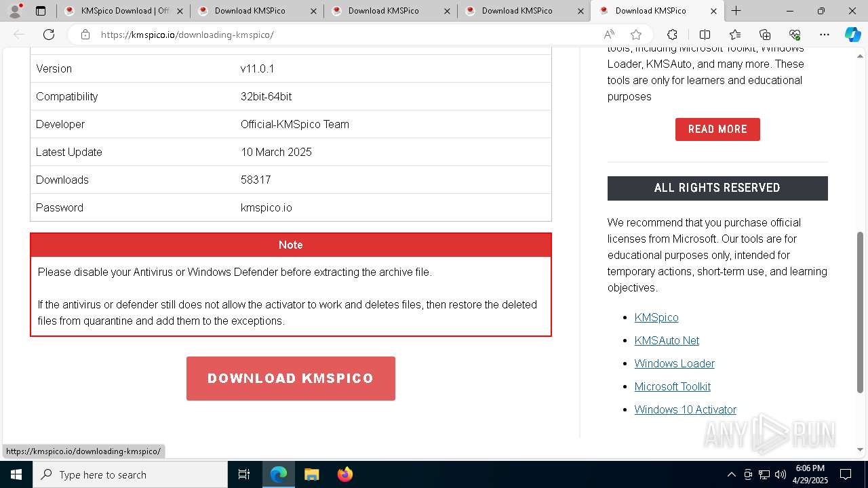The height and width of the screenshot is (488, 868).
Task: Select Microsoft Edge taskbar icon
Action: tap(279, 474)
